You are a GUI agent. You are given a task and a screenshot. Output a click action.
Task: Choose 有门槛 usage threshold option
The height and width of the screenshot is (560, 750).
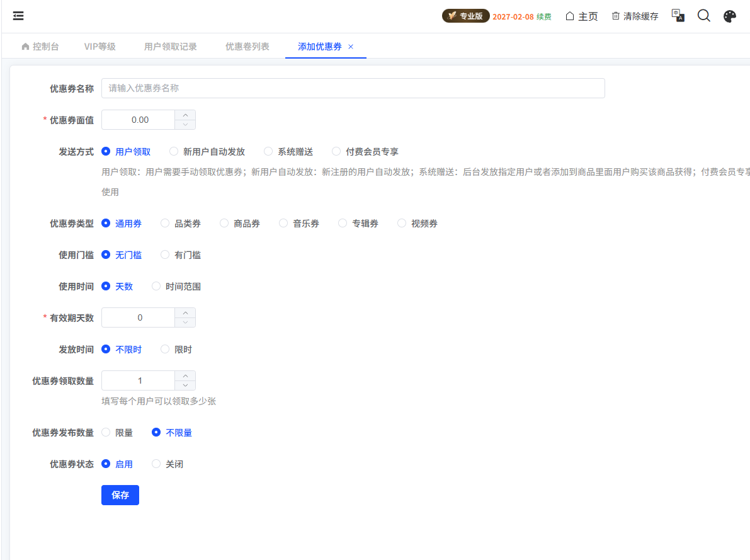[x=164, y=254]
